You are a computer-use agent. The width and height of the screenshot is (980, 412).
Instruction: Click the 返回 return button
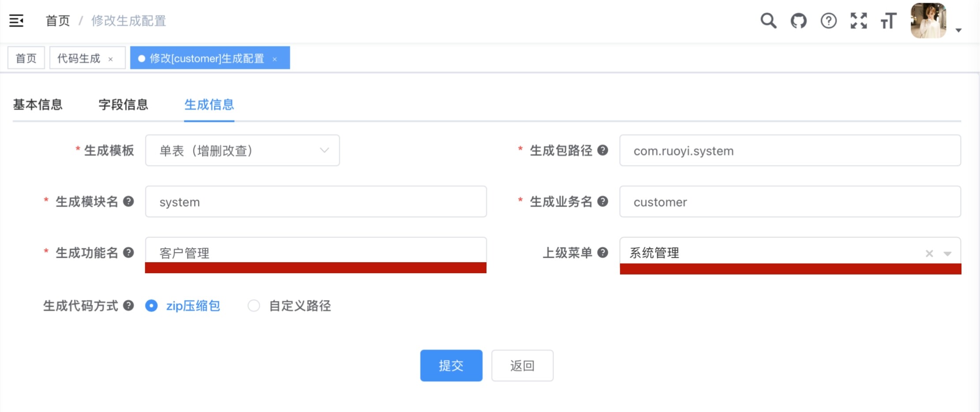(x=522, y=365)
